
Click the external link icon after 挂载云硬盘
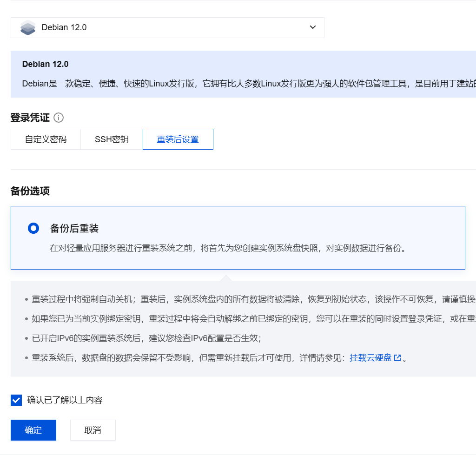coord(397,358)
